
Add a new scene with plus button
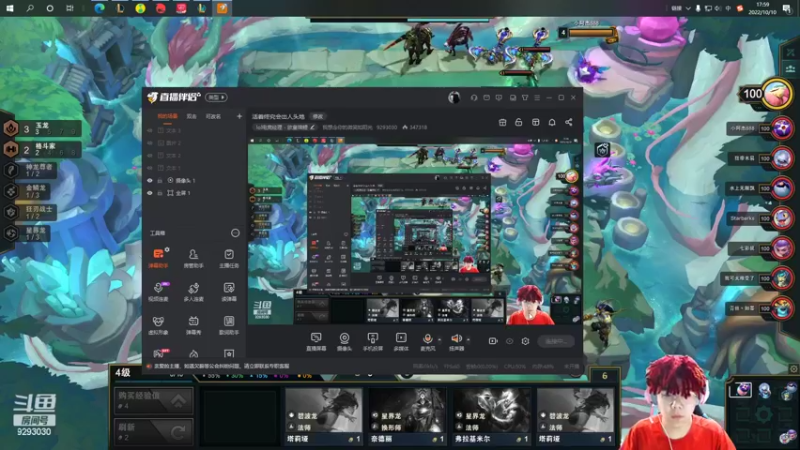pos(239,116)
